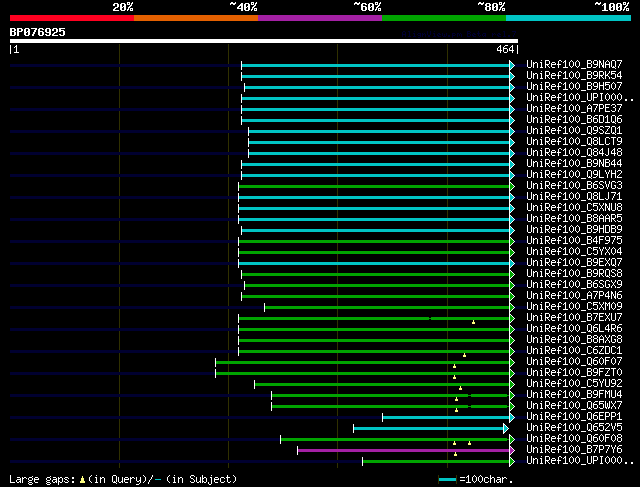Click the yellow gap marker under the UniRef100_B7P7Y6 bar
640x487 pixels.
click(456, 454)
